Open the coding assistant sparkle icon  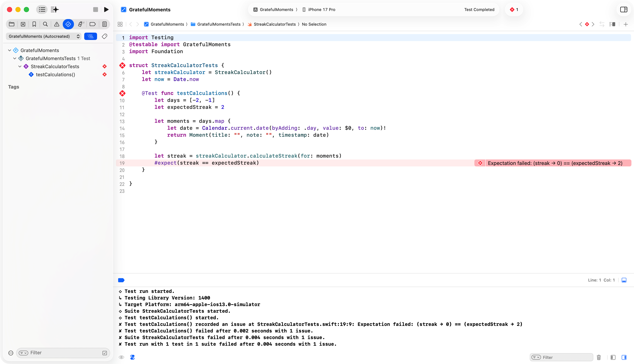[x=55, y=10]
